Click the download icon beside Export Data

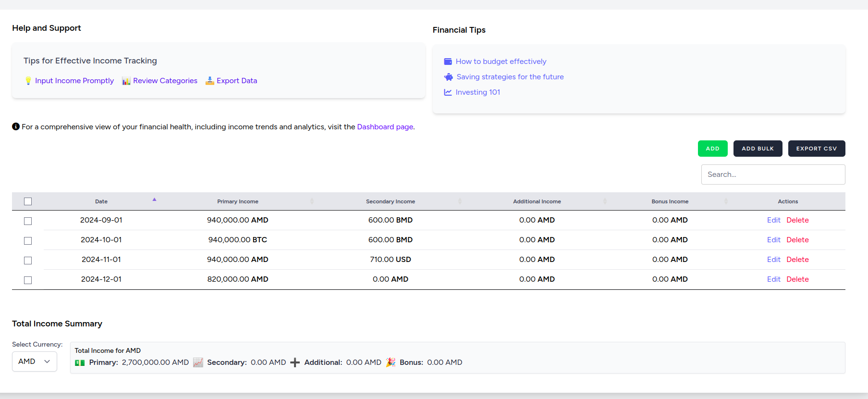coord(210,81)
